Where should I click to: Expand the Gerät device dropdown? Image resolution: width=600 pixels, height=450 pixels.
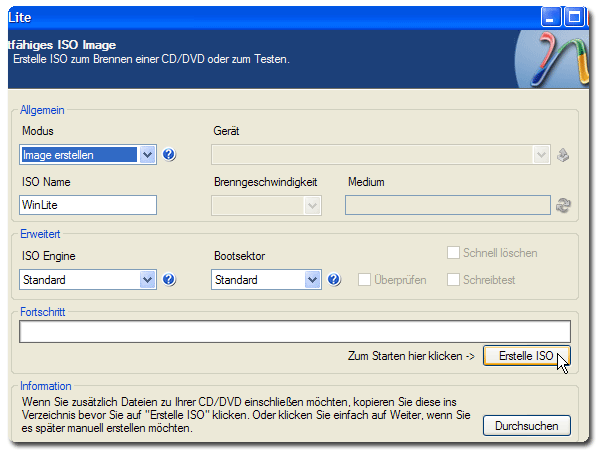pyautogui.click(x=541, y=155)
